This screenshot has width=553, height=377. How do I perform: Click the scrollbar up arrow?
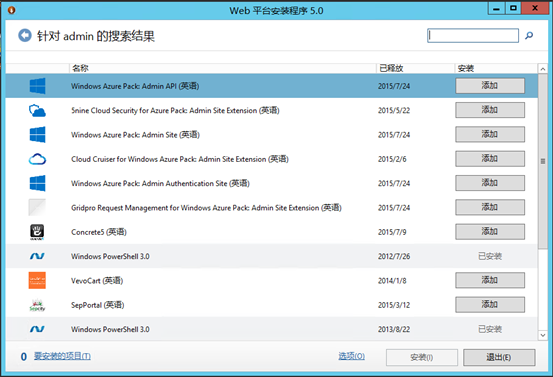(x=543, y=69)
